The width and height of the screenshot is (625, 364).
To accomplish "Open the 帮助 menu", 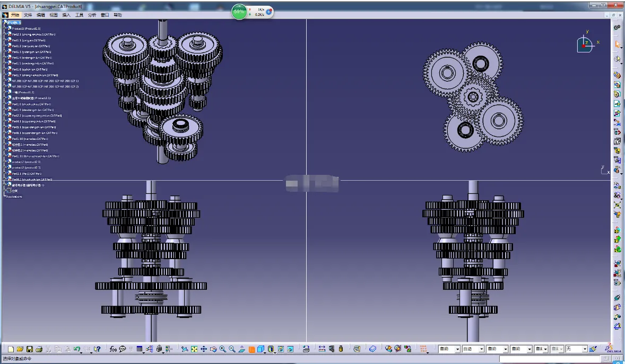I will (x=118, y=15).
